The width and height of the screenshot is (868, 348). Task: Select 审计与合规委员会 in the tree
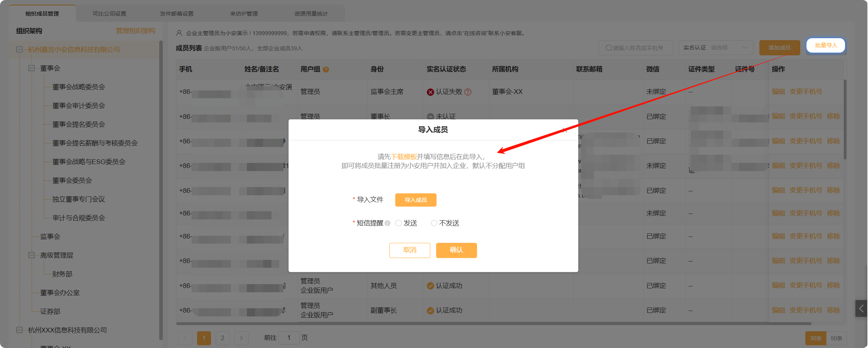point(79,218)
